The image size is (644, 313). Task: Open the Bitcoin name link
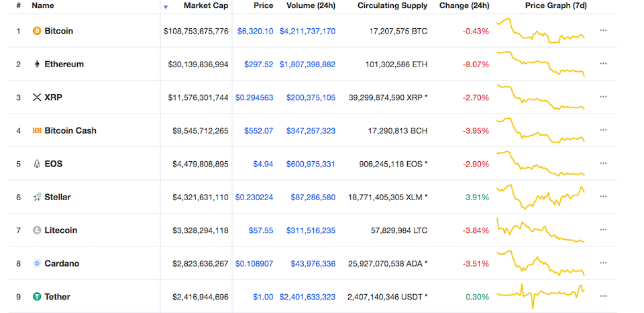(x=59, y=31)
